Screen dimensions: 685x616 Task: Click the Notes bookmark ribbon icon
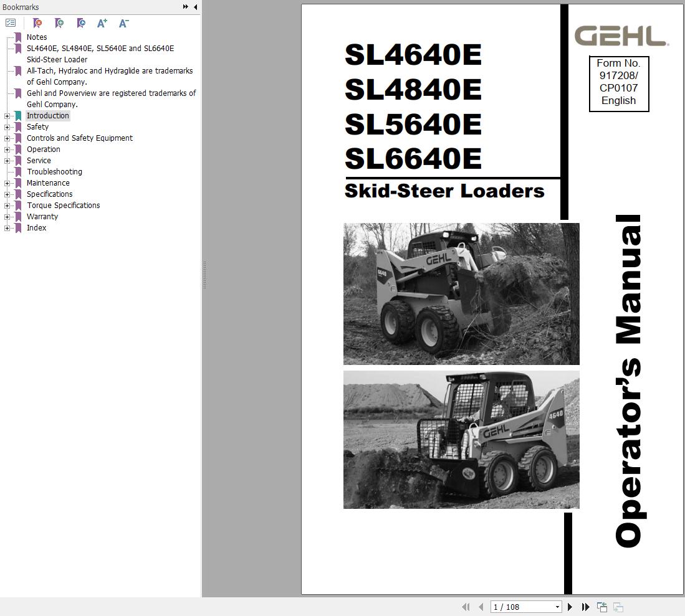[x=18, y=37]
